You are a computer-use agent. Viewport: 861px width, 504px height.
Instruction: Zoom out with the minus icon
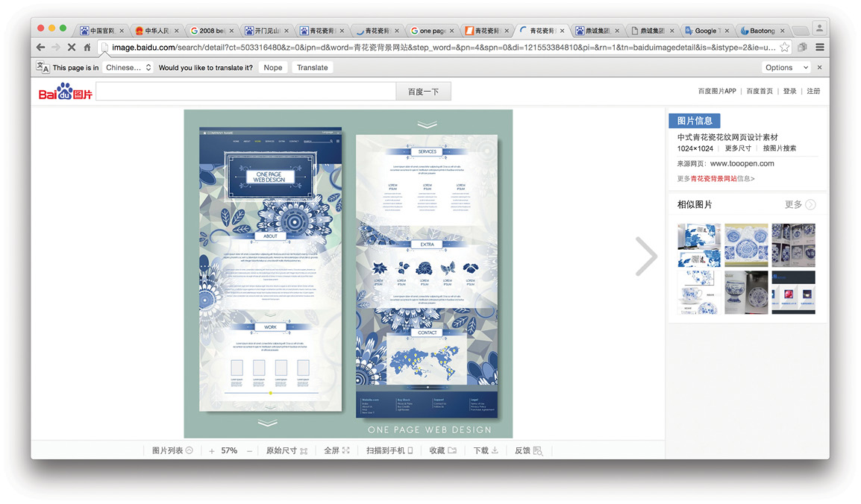click(x=249, y=451)
